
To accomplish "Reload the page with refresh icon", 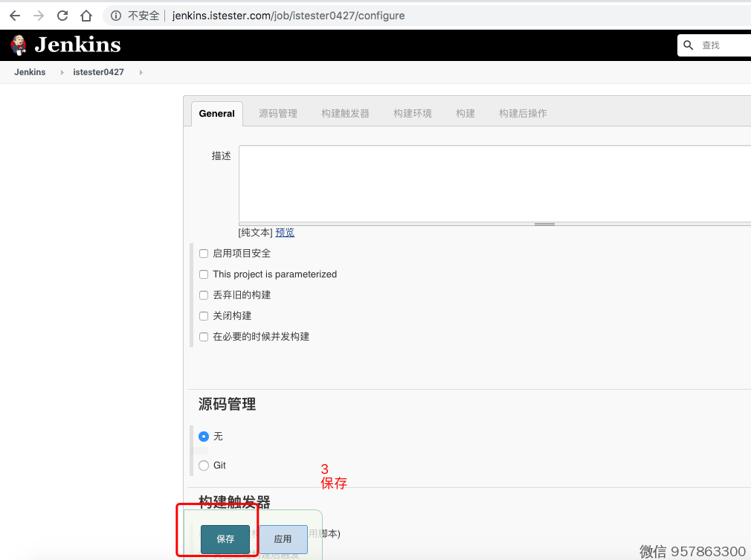I will 62,16.
